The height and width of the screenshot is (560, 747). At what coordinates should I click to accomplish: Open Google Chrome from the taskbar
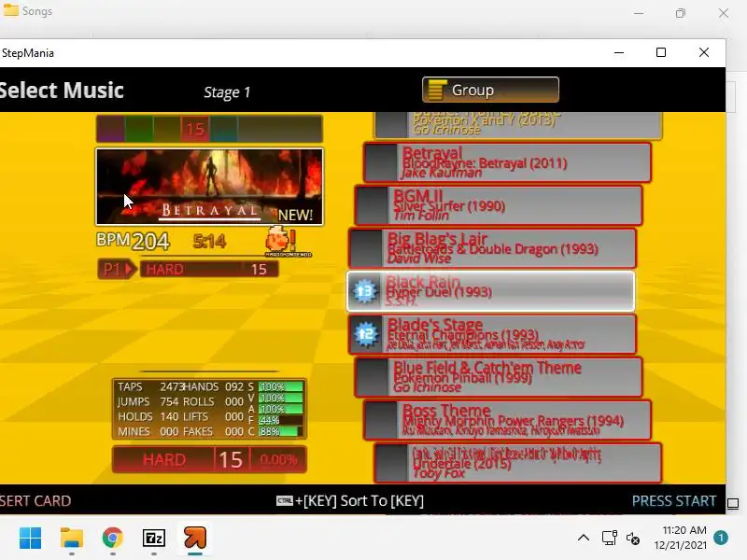pyautogui.click(x=112, y=539)
